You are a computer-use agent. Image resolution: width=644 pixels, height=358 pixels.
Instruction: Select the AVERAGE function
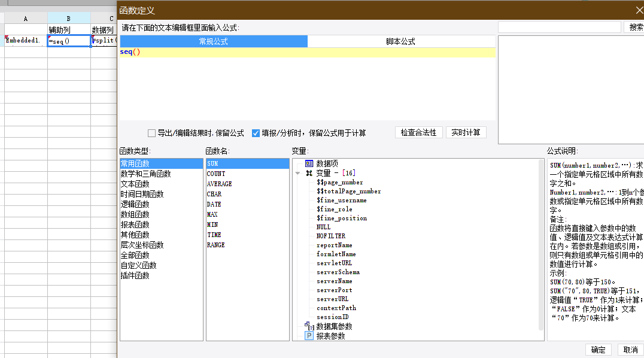point(248,184)
